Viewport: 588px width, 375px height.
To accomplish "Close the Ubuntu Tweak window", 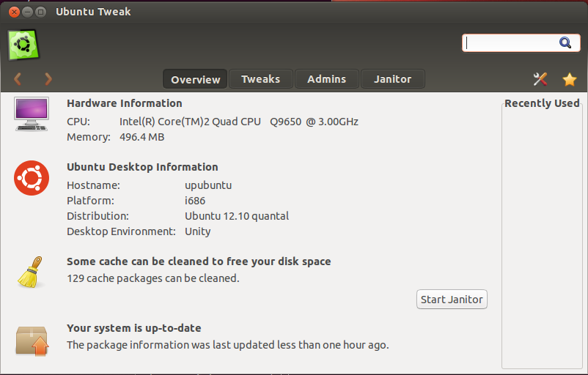I will click(14, 12).
